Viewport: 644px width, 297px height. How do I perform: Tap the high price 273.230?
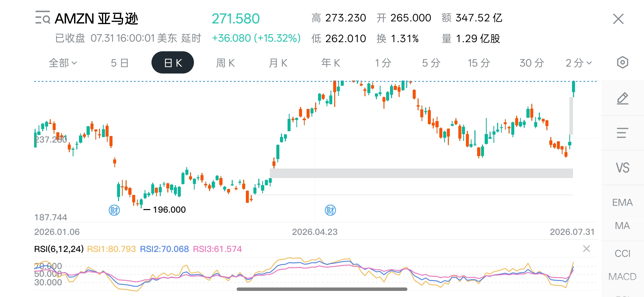coord(345,18)
